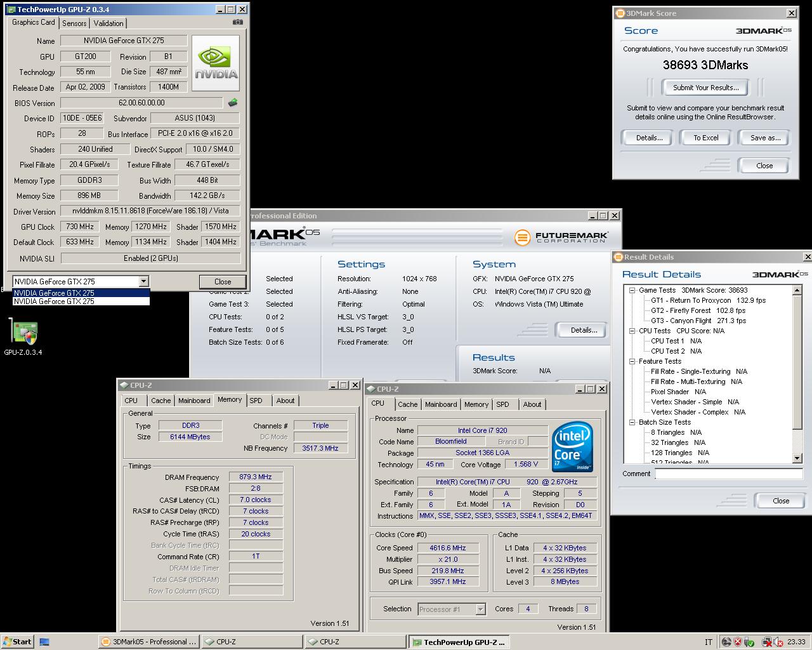
Task: Open About tab in CPU-Z processor window
Action: click(532, 404)
